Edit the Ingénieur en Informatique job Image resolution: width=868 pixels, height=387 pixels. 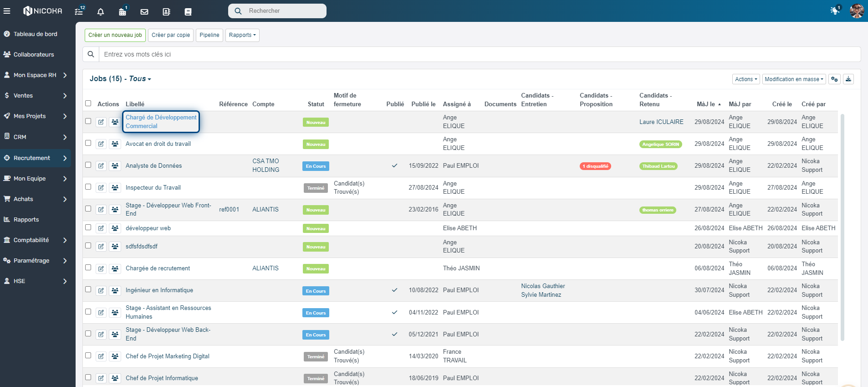[x=101, y=290]
